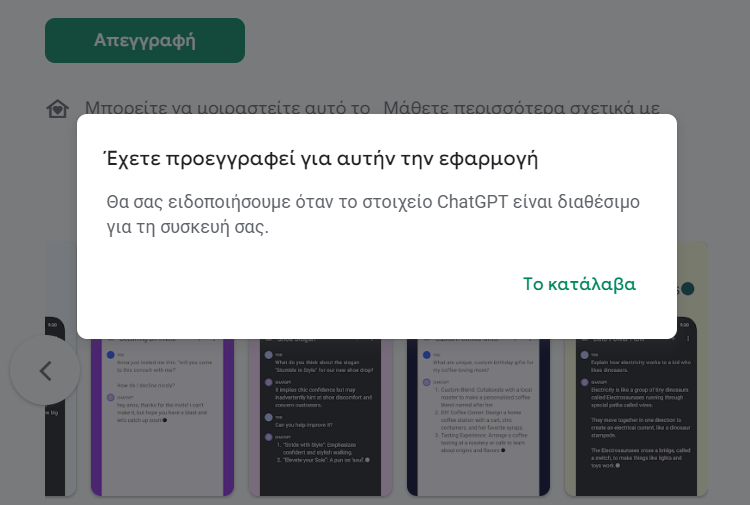Screen dimensions: 750x505
Task: Click the previous screenshot arrow
Action: 45,371
